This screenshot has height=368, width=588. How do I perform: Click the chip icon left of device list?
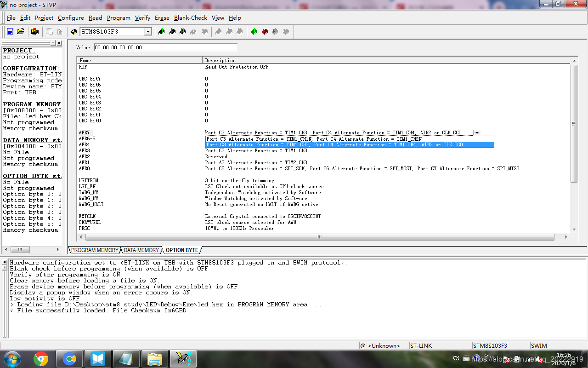(73, 32)
